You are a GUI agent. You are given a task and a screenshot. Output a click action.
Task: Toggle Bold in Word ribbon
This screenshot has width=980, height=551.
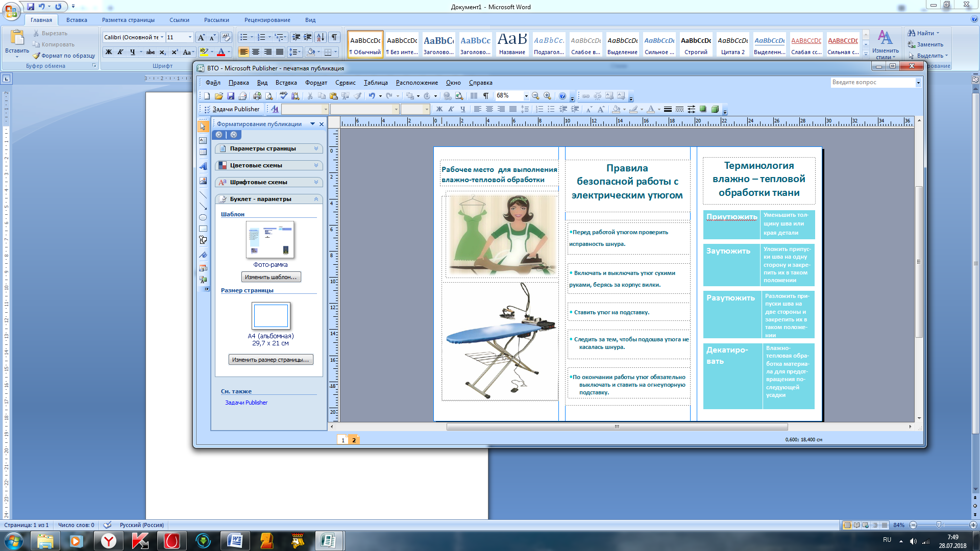pyautogui.click(x=109, y=52)
